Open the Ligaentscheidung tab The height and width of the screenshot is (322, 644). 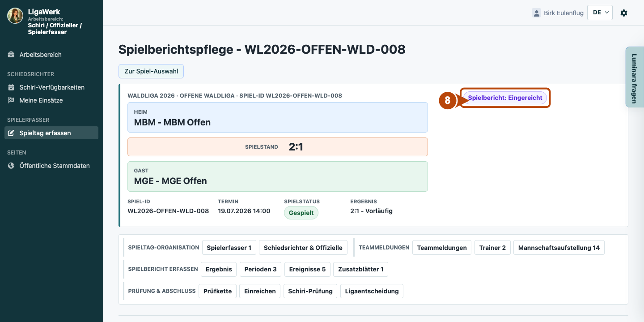click(372, 291)
